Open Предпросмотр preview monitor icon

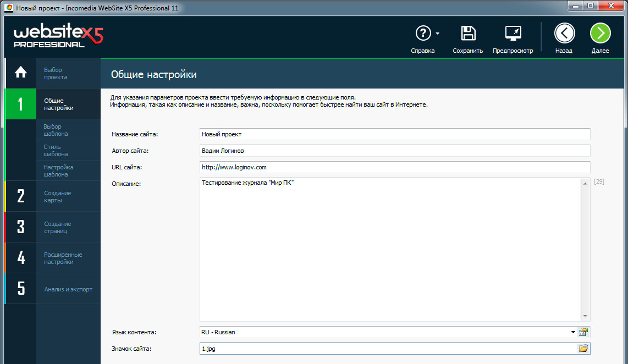[x=513, y=34]
